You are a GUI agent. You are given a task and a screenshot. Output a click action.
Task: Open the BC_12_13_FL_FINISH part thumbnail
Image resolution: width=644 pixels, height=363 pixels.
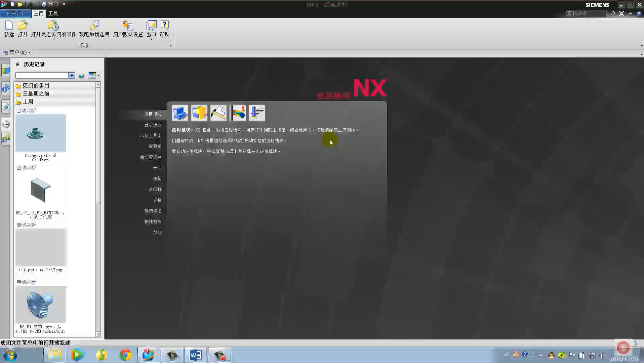[x=41, y=190]
